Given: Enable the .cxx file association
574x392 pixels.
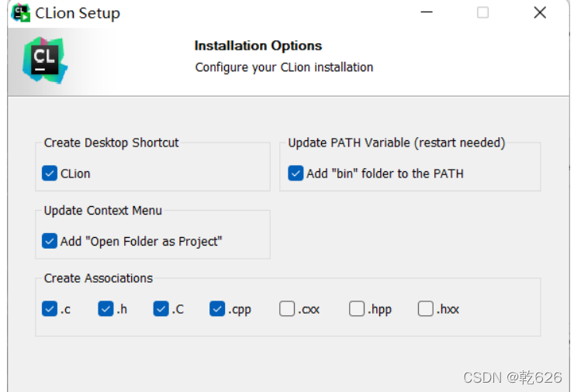Looking at the screenshot, I should pyautogui.click(x=287, y=309).
